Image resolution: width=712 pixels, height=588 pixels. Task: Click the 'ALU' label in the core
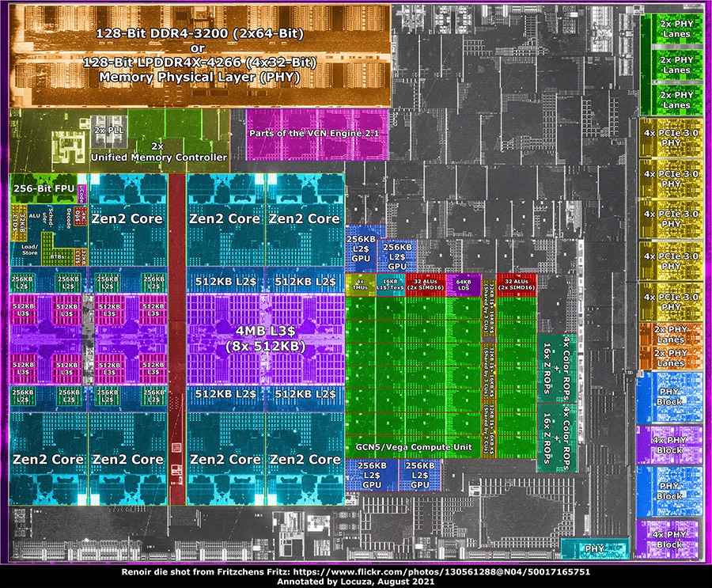35,216
